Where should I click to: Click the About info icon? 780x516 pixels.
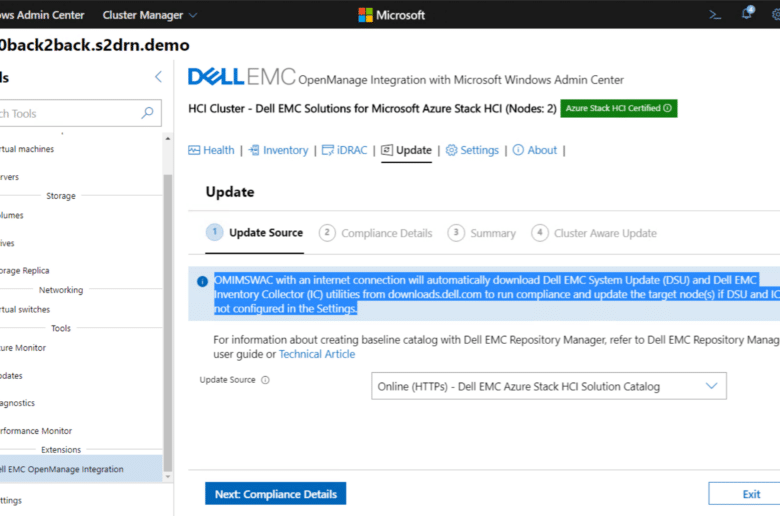click(x=518, y=150)
